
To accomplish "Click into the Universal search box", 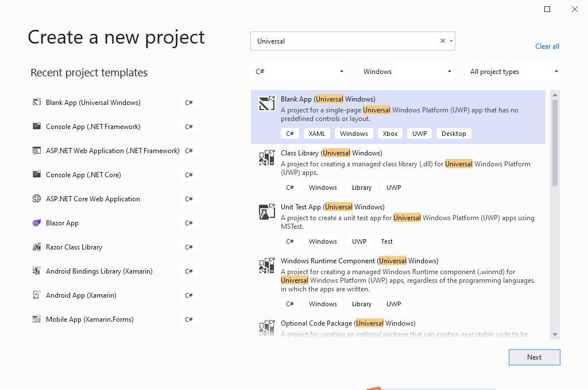I will point(345,41).
